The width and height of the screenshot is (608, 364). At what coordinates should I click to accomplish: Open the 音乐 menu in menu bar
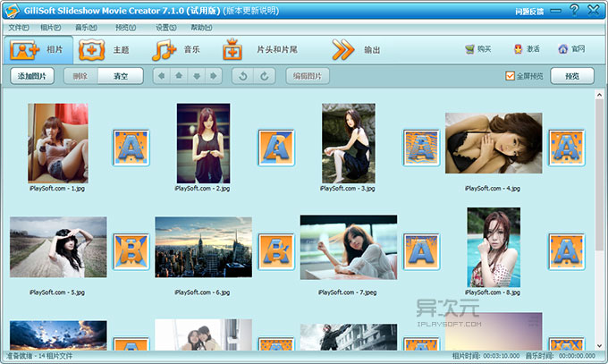(86, 28)
